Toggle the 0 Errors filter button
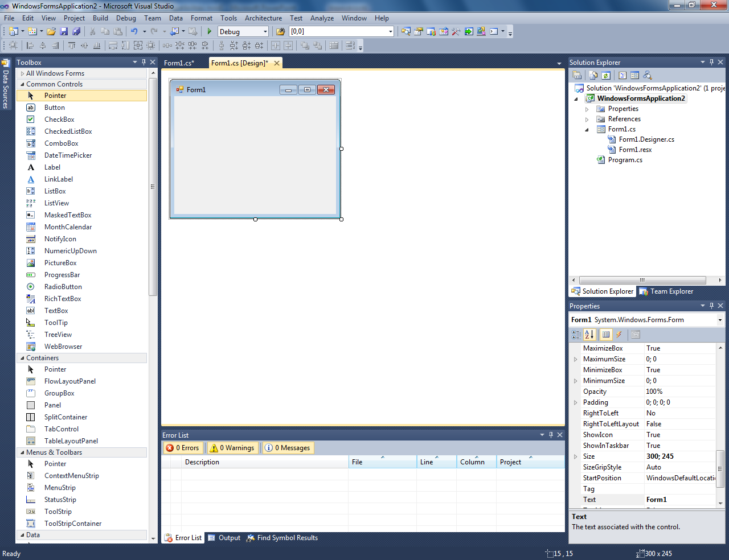 [x=182, y=448]
